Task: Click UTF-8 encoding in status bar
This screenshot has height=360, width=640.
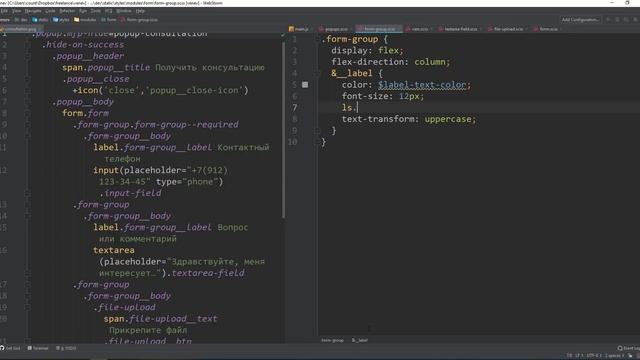Action: coord(593,356)
